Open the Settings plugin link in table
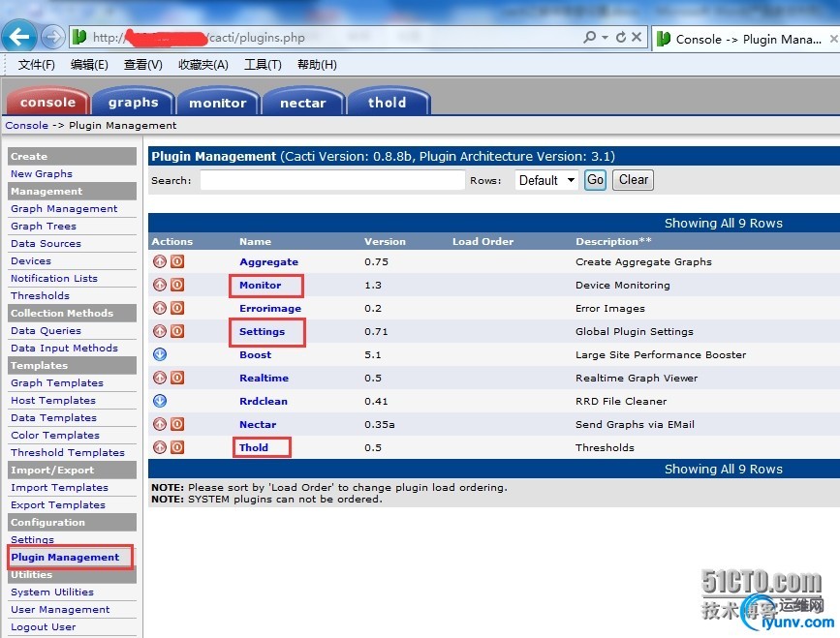Viewport: 840px width, 638px height. click(262, 331)
